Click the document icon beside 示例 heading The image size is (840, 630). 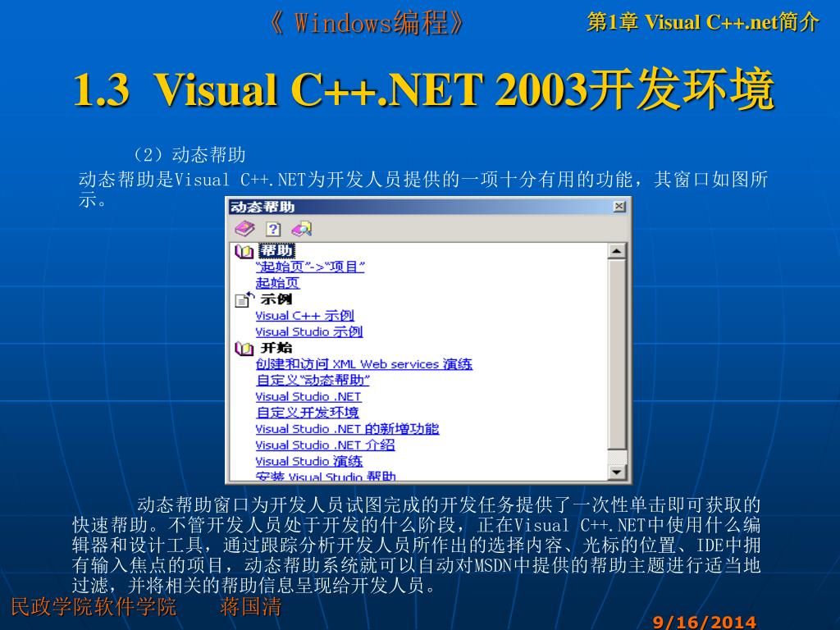244,299
